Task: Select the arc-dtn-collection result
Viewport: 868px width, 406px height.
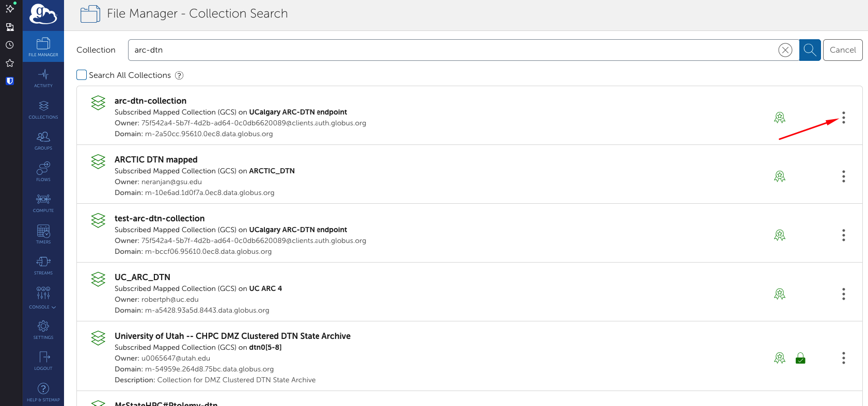Action: click(150, 101)
